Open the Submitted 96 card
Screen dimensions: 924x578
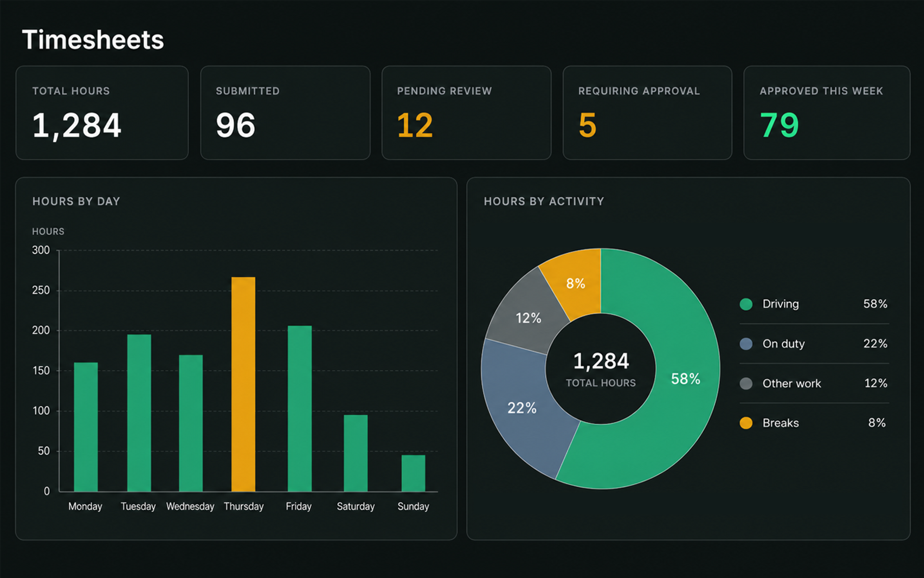[x=285, y=113]
